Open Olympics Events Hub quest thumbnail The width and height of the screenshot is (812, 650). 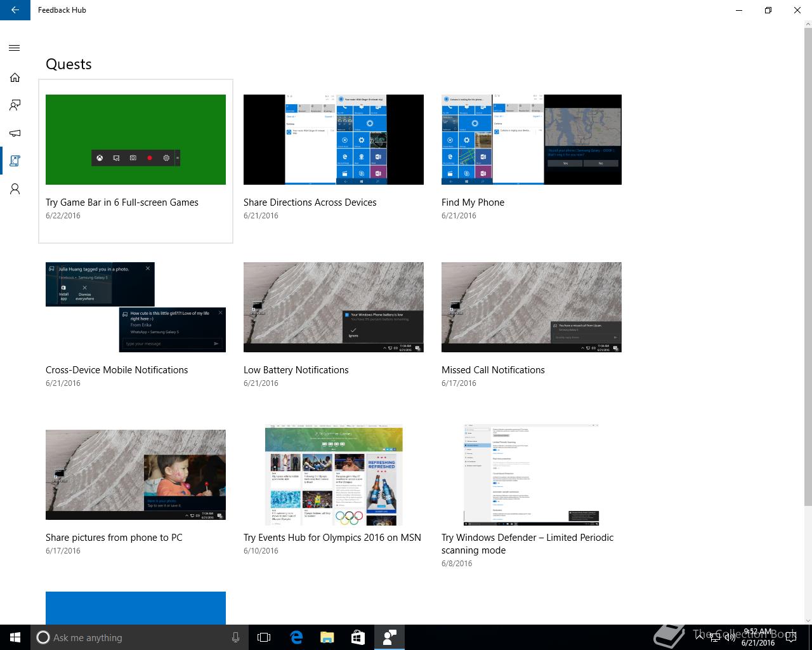pos(334,475)
